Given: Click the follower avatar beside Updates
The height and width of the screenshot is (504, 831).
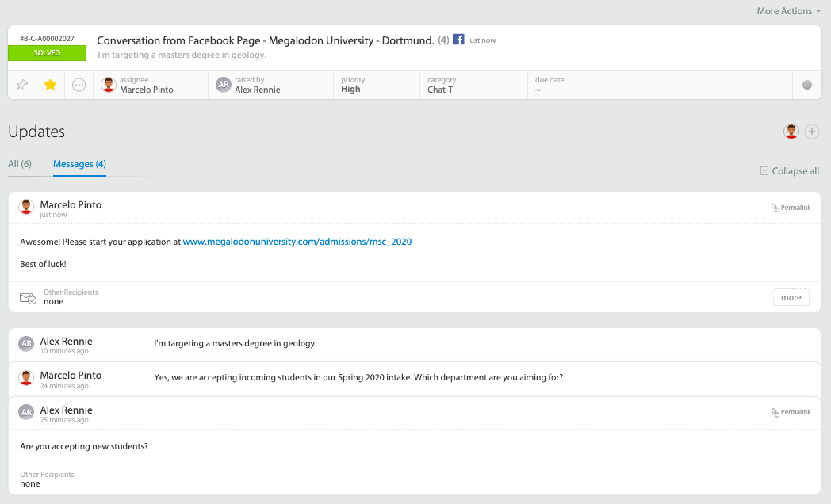Looking at the screenshot, I should point(791,132).
